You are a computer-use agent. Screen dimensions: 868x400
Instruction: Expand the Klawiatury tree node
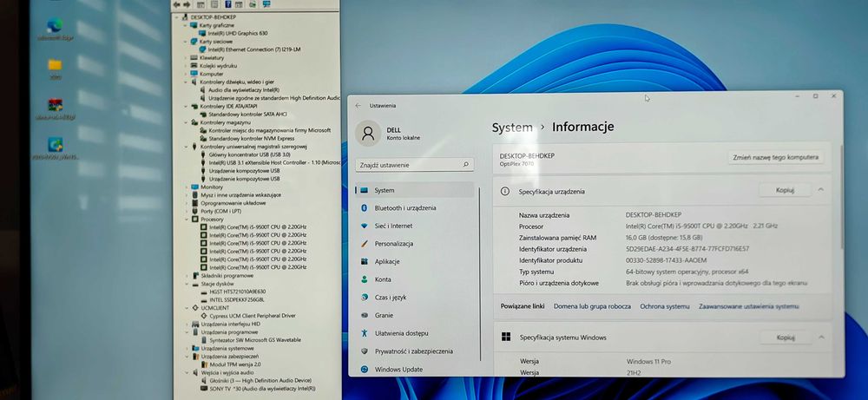point(186,57)
